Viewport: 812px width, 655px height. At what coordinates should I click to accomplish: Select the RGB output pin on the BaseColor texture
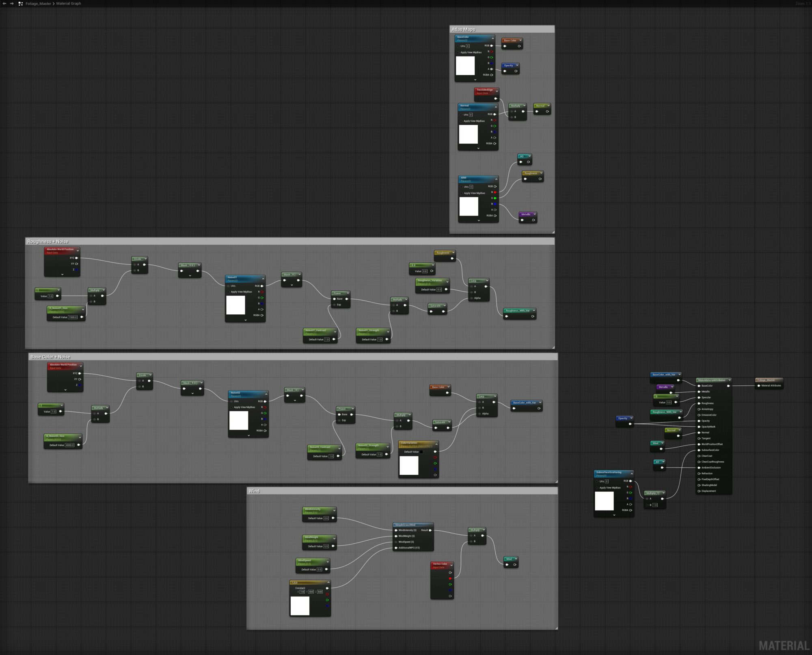coord(491,46)
